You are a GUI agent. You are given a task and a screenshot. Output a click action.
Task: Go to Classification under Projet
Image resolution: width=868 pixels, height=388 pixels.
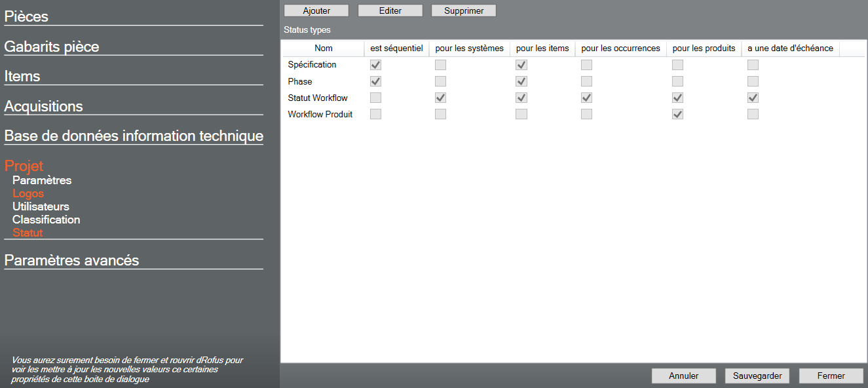coord(46,220)
